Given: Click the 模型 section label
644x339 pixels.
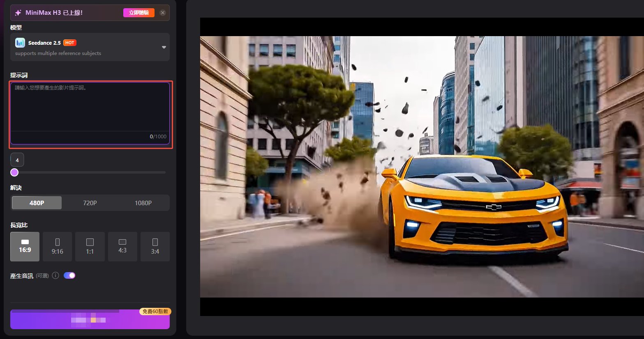Looking at the screenshot, I should coord(16,27).
